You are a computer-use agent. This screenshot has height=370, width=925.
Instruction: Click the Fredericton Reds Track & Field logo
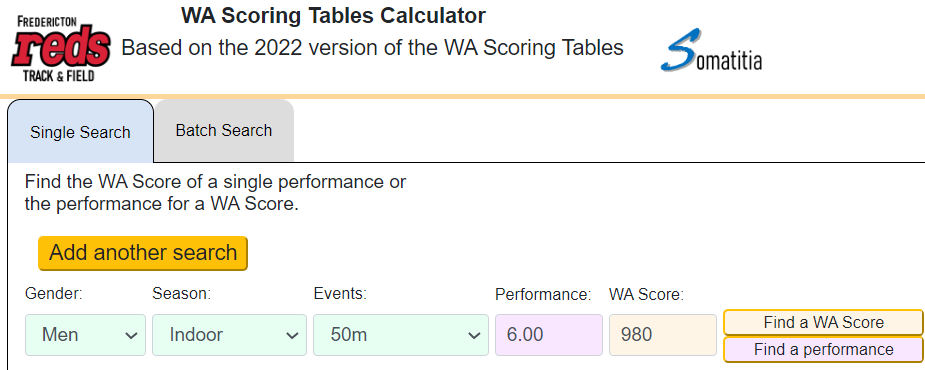61,49
